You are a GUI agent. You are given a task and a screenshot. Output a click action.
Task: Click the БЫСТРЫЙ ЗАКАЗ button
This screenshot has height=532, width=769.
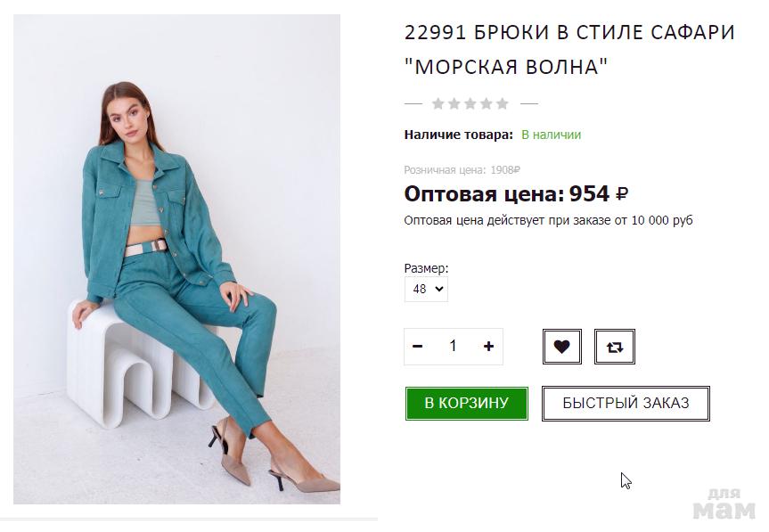[626, 403]
